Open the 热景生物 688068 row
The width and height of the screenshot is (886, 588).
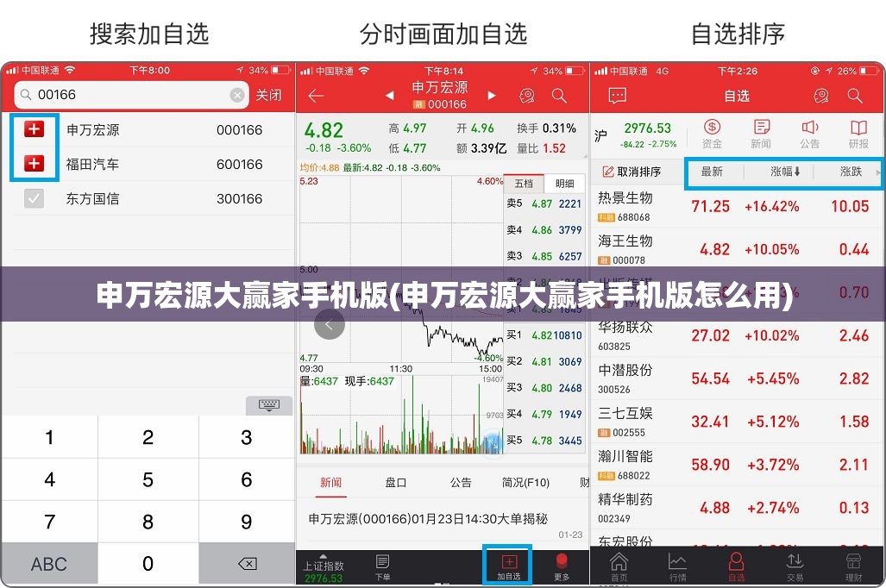pos(737,206)
